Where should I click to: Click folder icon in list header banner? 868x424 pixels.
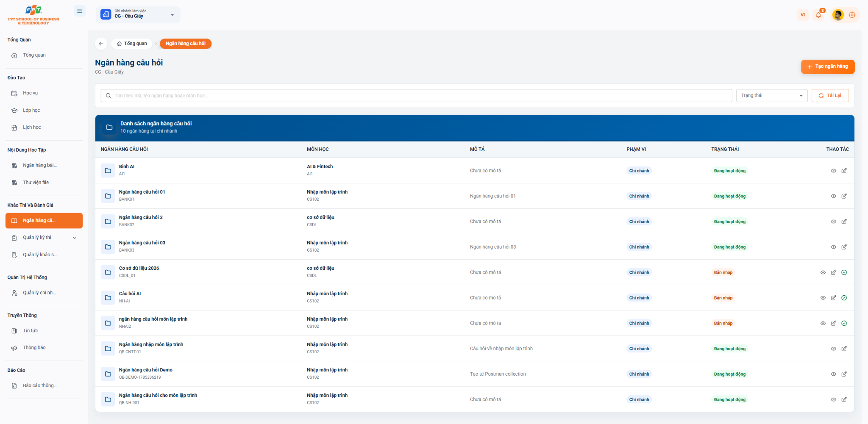tap(109, 127)
